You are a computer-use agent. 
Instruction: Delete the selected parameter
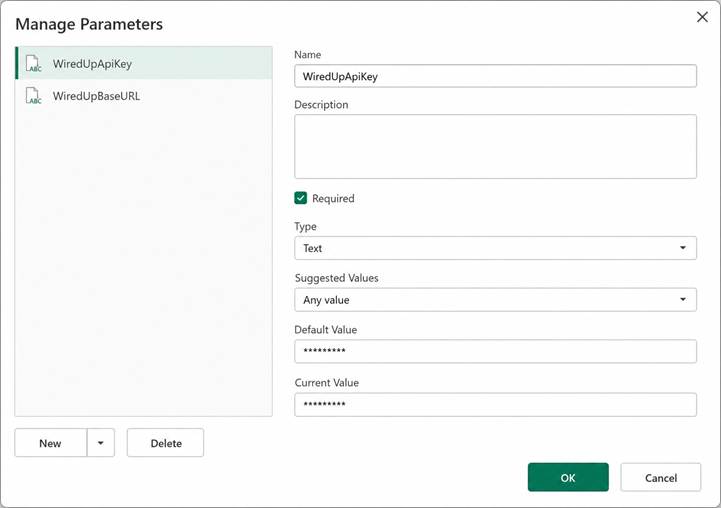pos(166,443)
